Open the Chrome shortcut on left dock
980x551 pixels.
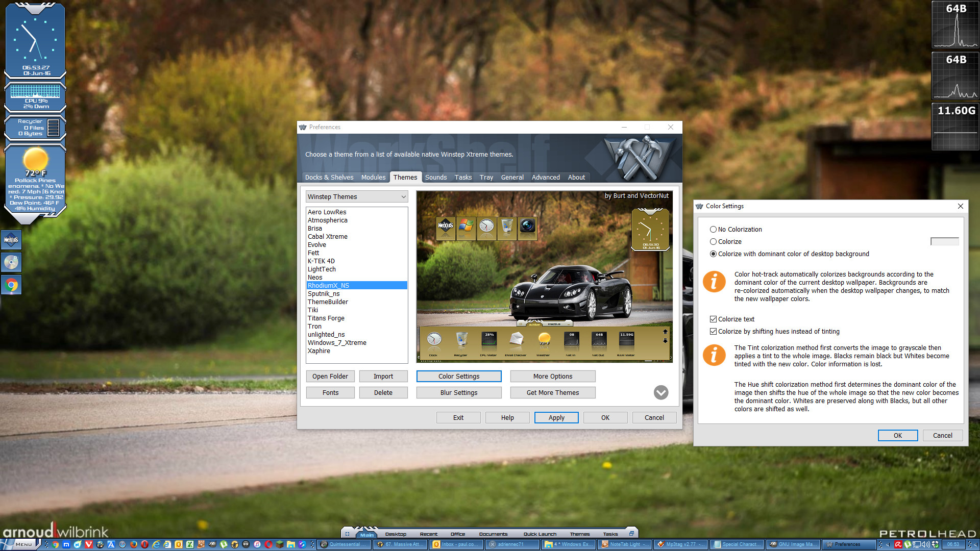11,285
